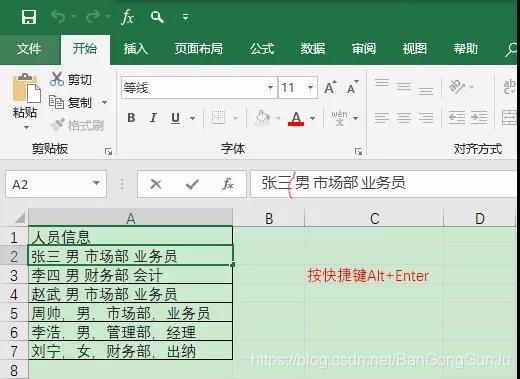Select the 开始 ribbon tab
This screenshot has width=520, height=379.
pos(85,49)
